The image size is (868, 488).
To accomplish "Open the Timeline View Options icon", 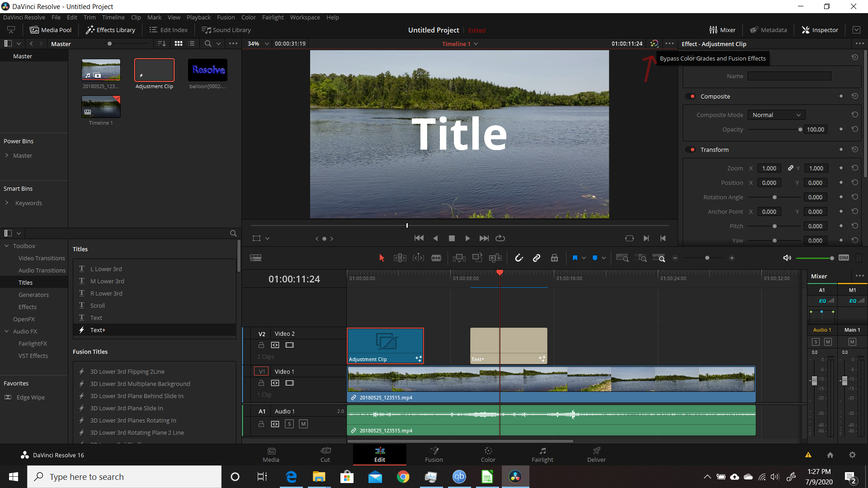I will pos(255,258).
